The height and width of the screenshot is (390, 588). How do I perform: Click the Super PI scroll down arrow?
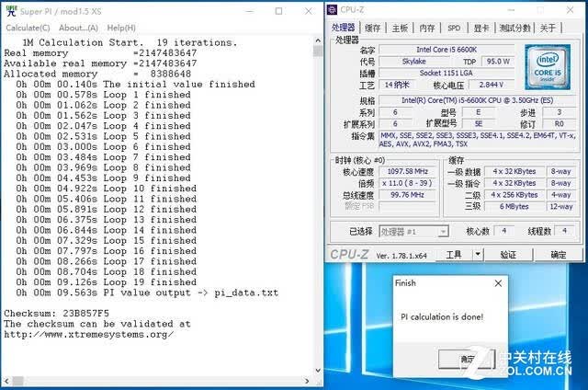[318, 371]
